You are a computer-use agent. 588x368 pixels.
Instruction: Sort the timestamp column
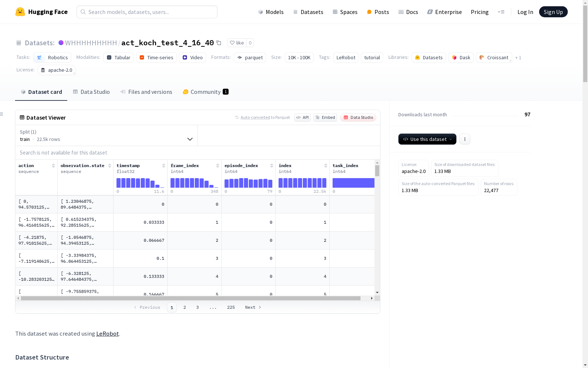click(164, 166)
